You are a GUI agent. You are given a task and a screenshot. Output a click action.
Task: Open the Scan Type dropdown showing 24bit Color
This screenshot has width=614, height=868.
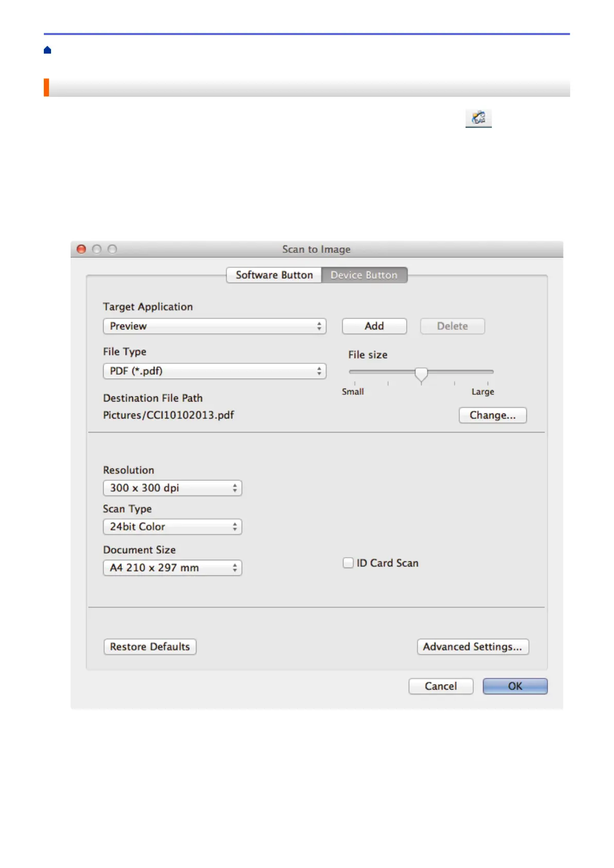coord(173,527)
